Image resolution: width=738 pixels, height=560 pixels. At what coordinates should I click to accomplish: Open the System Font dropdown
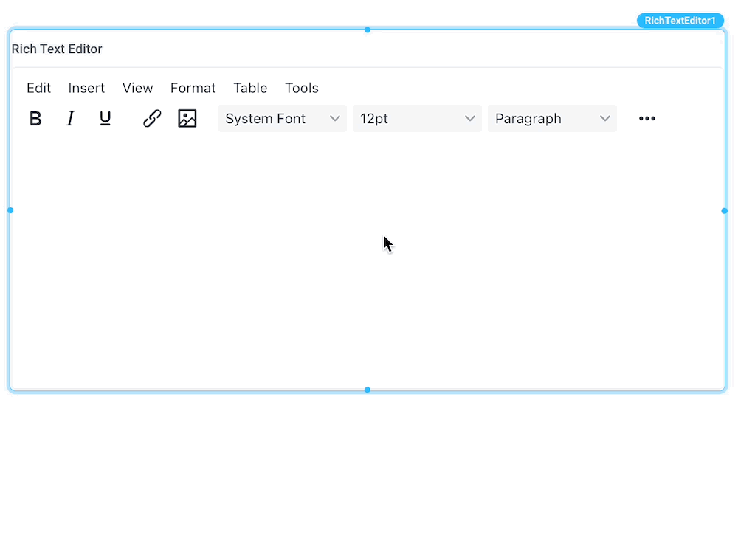coord(282,118)
